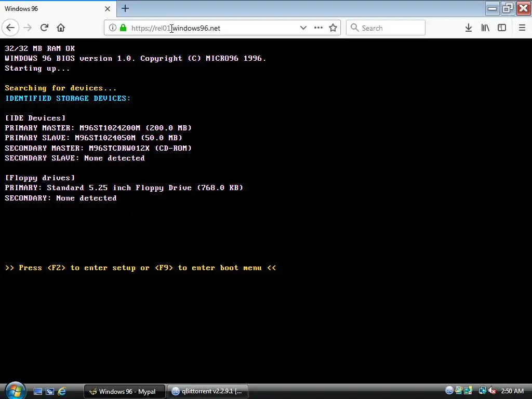532x399 pixels.
Task: Click the muted volume tray icon
Action: pyautogui.click(x=492, y=391)
